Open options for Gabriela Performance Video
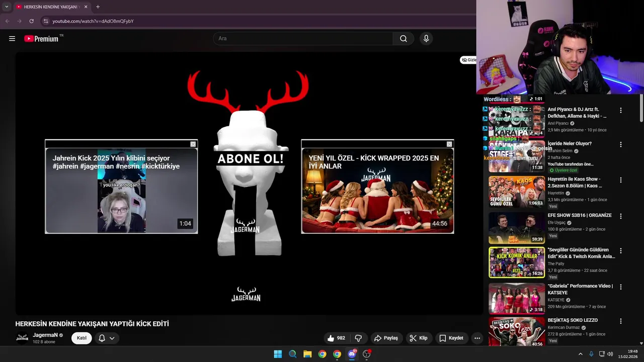Image resolution: width=644 pixels, height=362 pixels. (620, 287)
